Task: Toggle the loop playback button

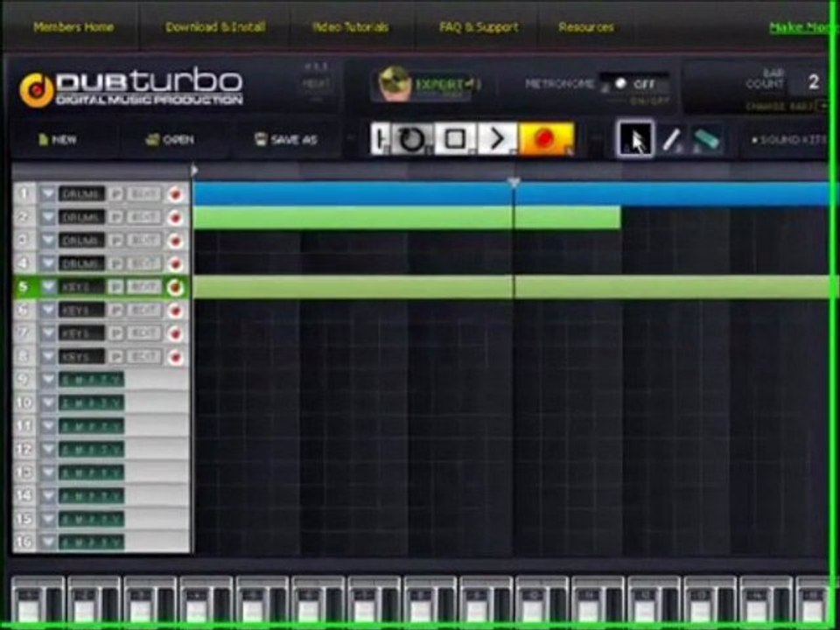Action: pos(412,139)
